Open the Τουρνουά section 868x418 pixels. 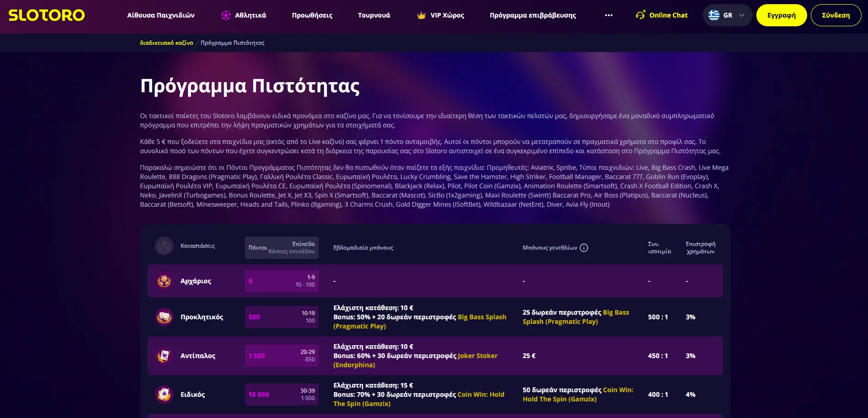(x=374, y=15)
